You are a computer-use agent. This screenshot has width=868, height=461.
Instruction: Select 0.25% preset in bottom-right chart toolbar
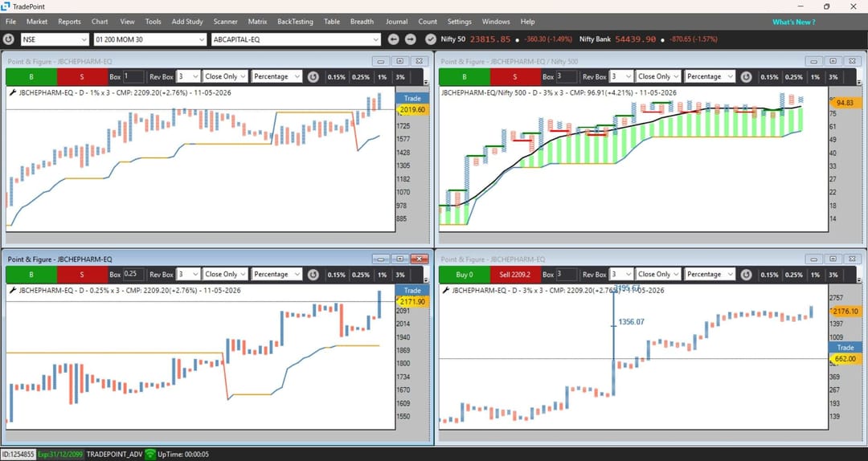click(x=794, y=275)
